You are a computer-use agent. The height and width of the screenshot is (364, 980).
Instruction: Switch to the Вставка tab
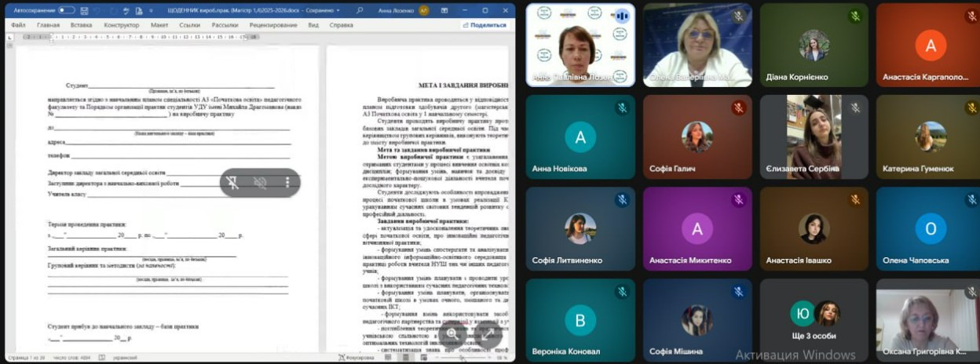point(81,25)
